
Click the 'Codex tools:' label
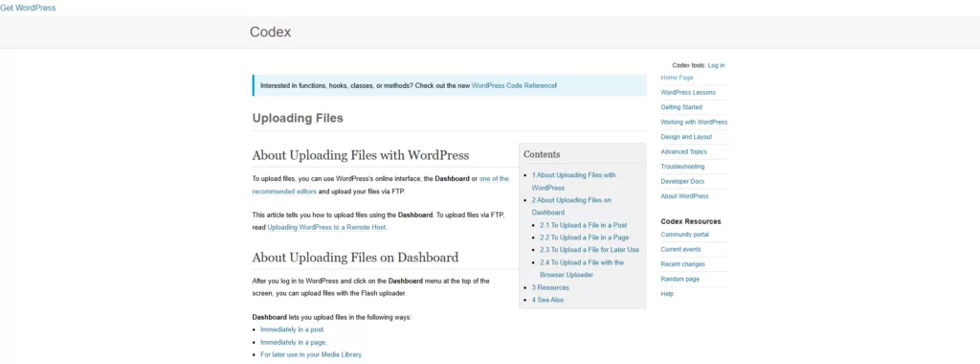point(689,65)
